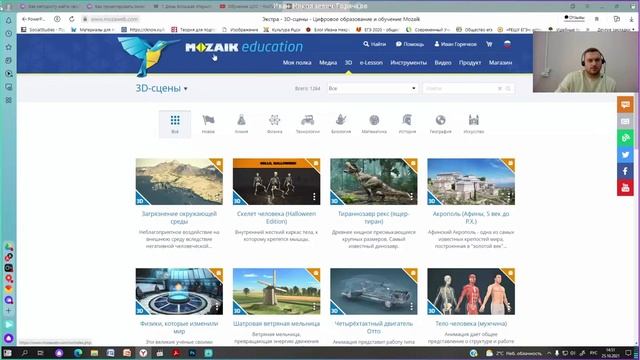
Task: Open the Шатровая ветряная мельница title link
Action: 276,324
